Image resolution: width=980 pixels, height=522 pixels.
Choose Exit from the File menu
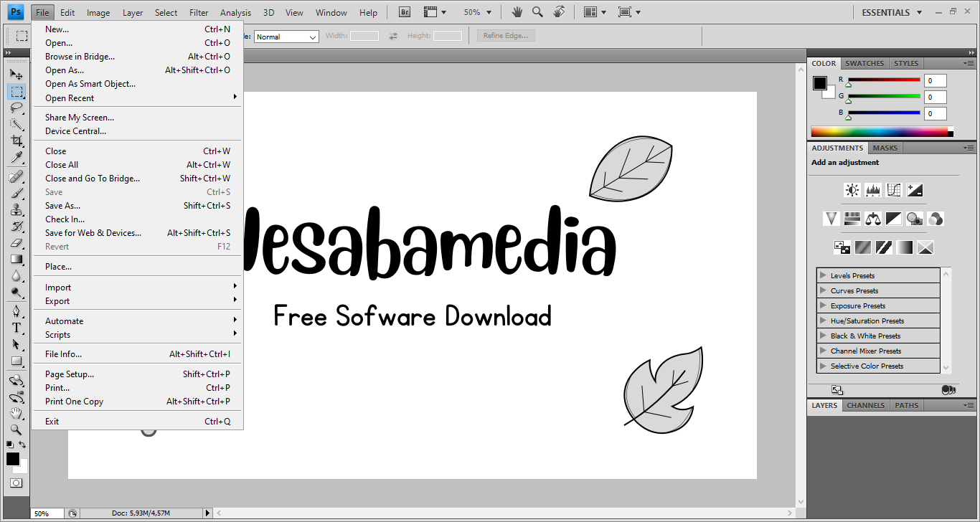click(x=52, y=422)
